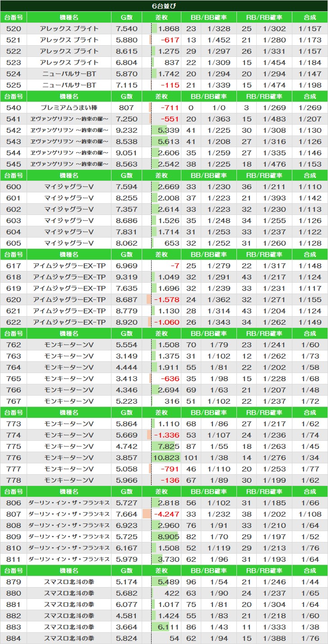Select 差枚 value 8,905 in row 809

coord(169,537)
